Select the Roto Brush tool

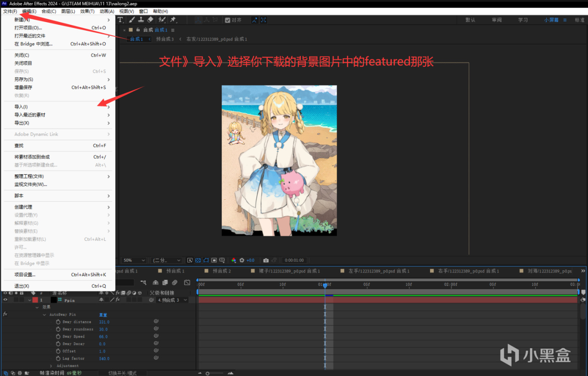[x=162, y=20]
